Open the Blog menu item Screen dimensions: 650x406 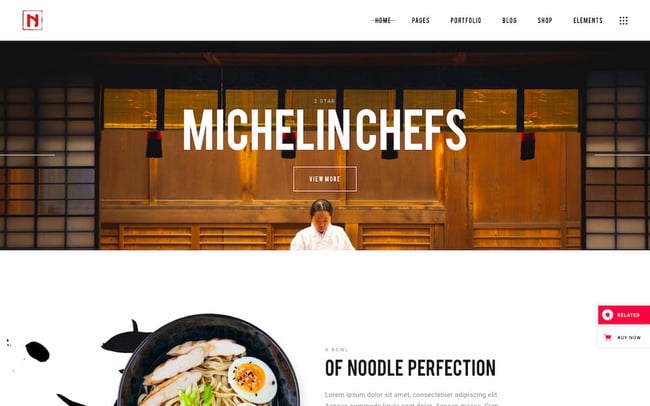point(509,20)
